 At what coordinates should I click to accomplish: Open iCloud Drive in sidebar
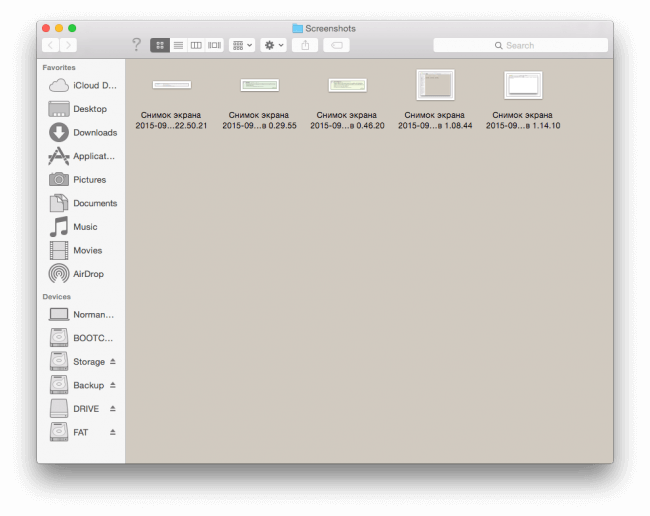(82, 85)
